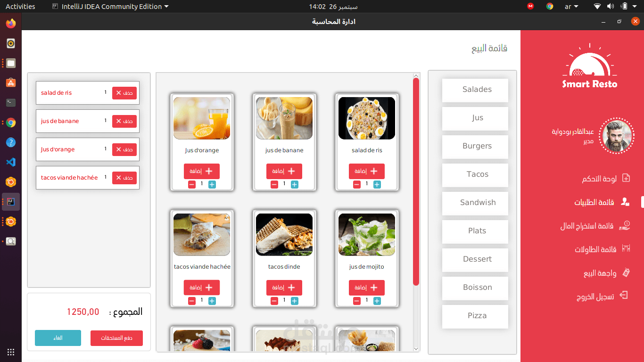Select the Jus category
The image size is (644, 362).
[475, 118]
